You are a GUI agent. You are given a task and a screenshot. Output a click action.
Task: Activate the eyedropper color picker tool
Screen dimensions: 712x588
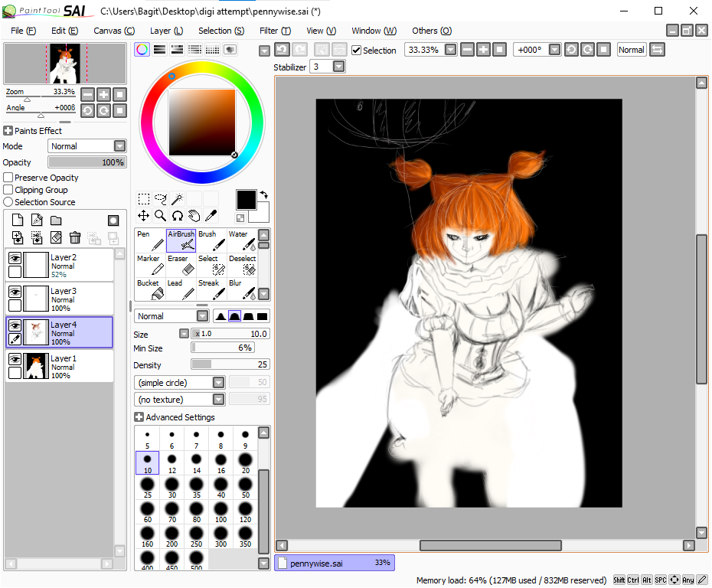211,216
